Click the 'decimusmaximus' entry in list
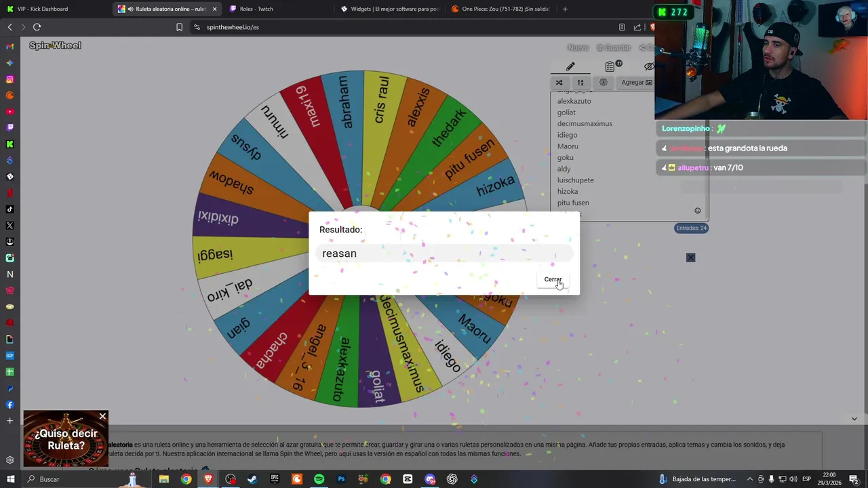This screenshot has height=488, width=868. [x=585, y=123]
